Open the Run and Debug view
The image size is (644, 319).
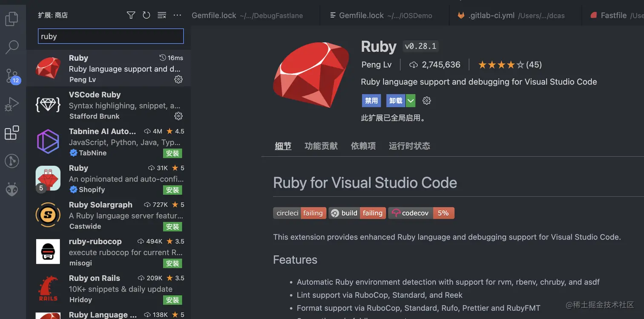point(11,104)
